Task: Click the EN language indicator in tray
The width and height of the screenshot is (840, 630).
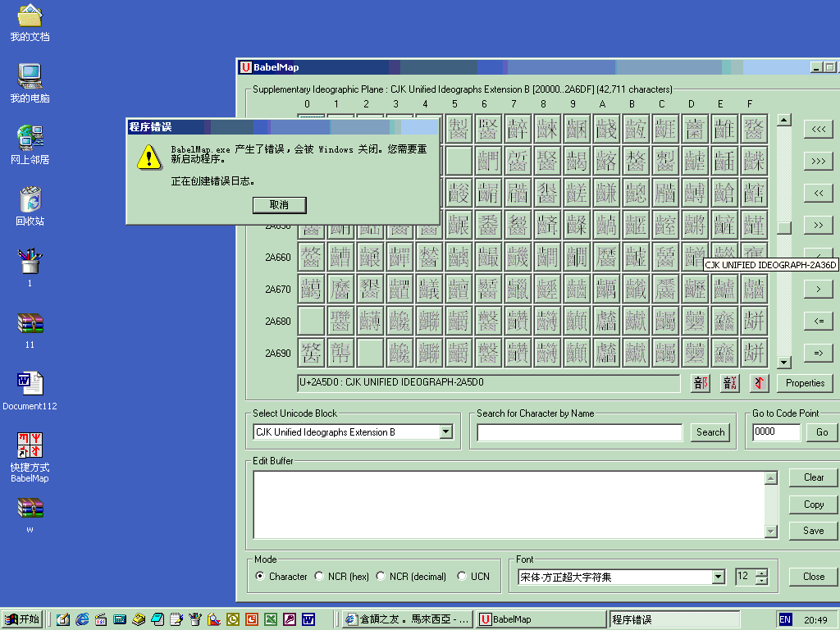Action: 785,619
